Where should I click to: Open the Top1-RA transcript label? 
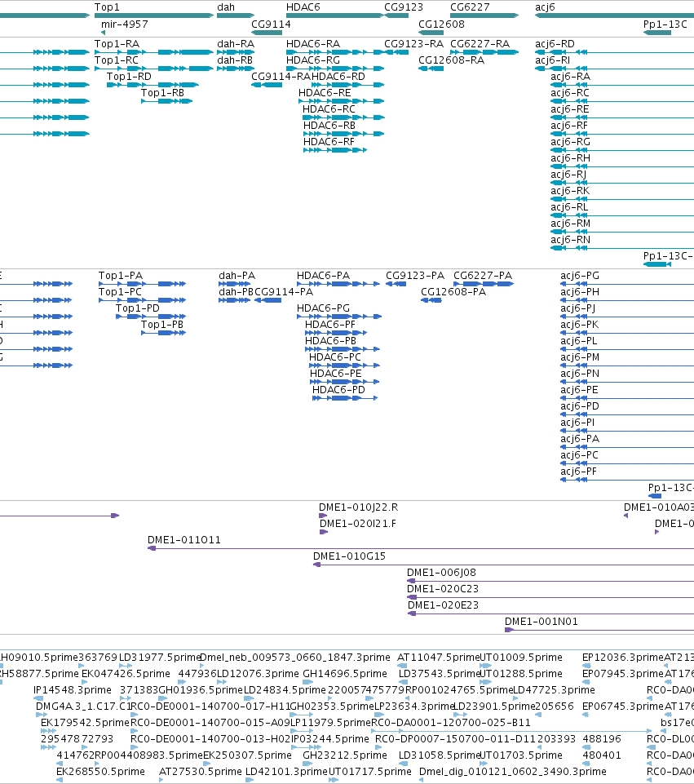pos(117,44)
